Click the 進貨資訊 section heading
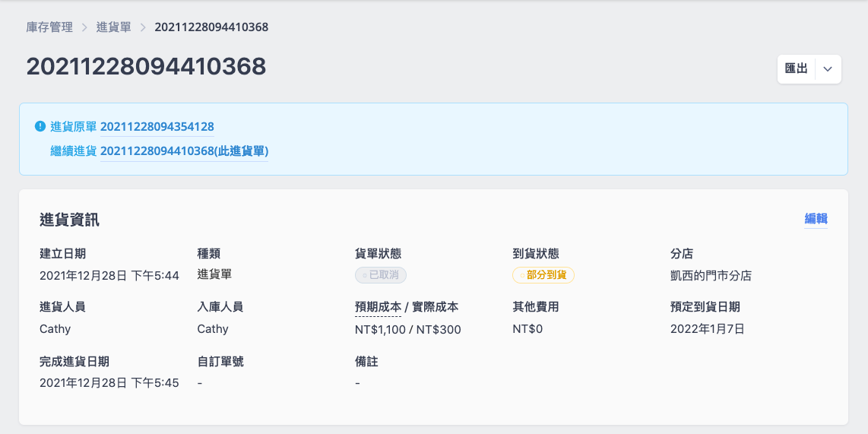 click(70, 220)
